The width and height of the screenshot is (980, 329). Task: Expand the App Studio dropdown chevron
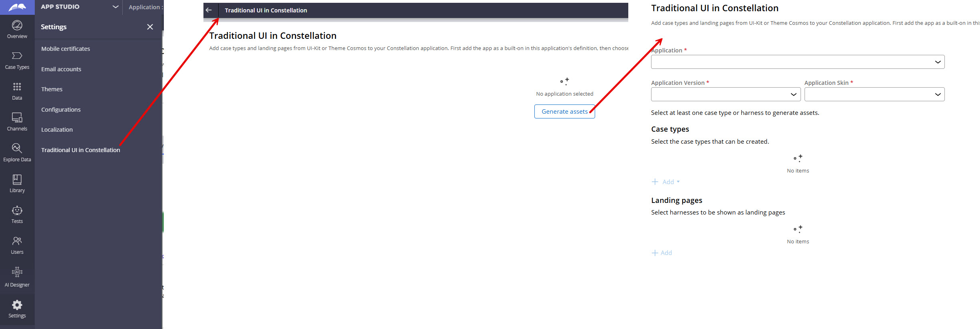(115, 7)
